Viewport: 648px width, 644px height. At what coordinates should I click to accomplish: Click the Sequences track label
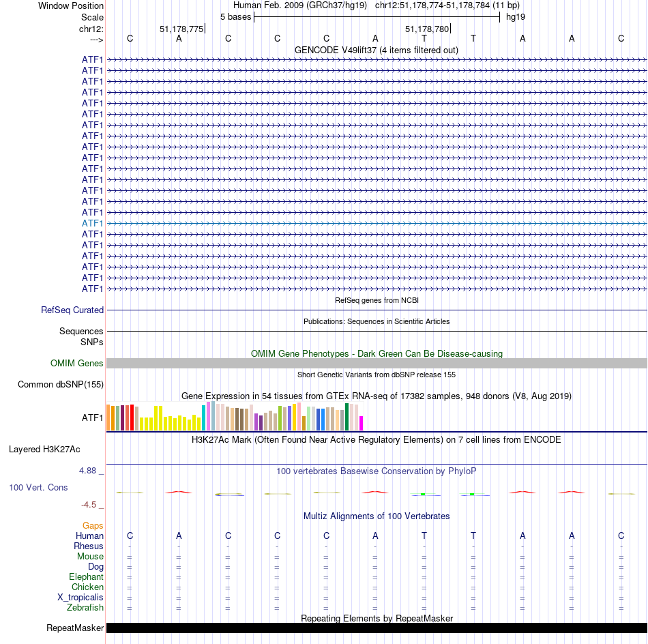(81, 331)
